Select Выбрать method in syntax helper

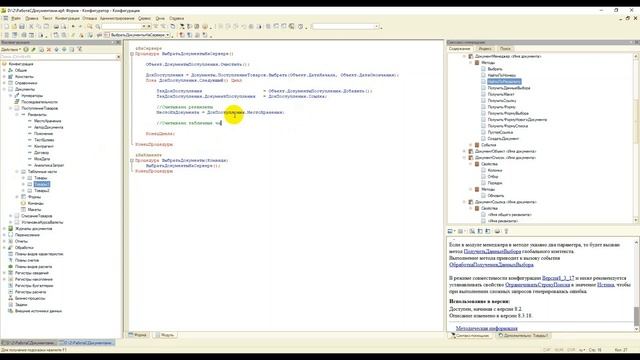pyautogui.click(x=495, y=69)
